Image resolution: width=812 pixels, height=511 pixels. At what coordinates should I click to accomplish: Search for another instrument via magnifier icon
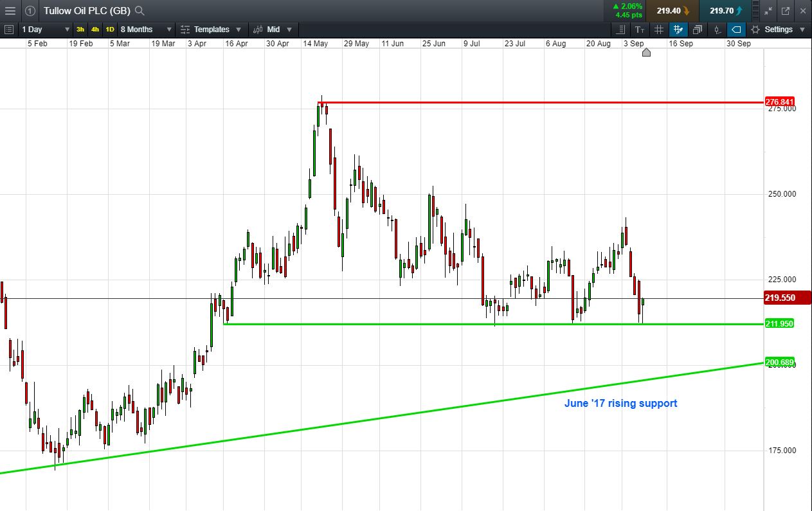click(140, 11)
